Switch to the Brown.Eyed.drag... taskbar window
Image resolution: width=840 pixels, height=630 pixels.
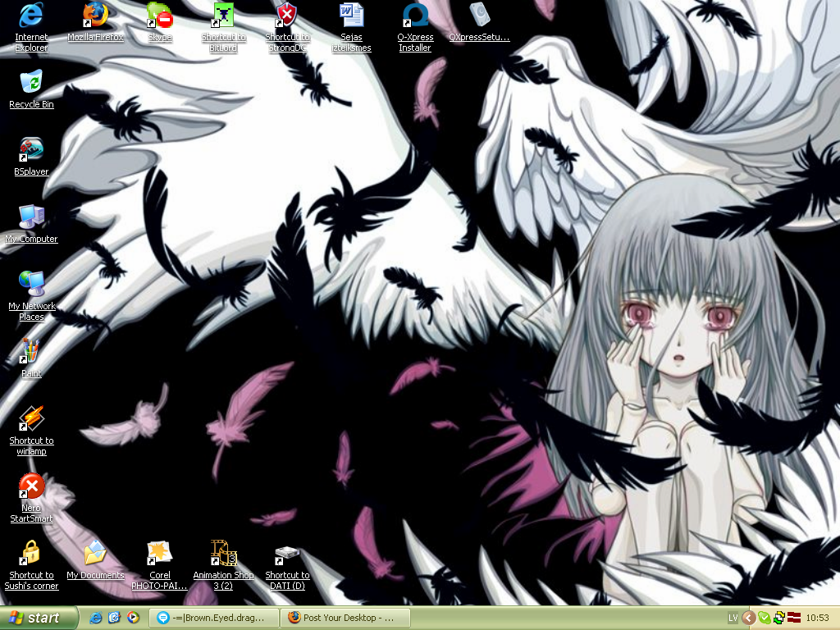click(214, 618)
